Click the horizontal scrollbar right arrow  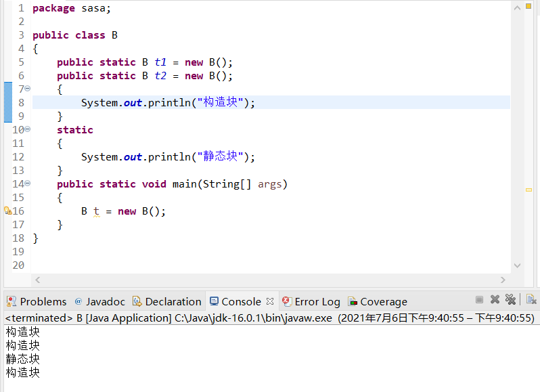[503, 280]
